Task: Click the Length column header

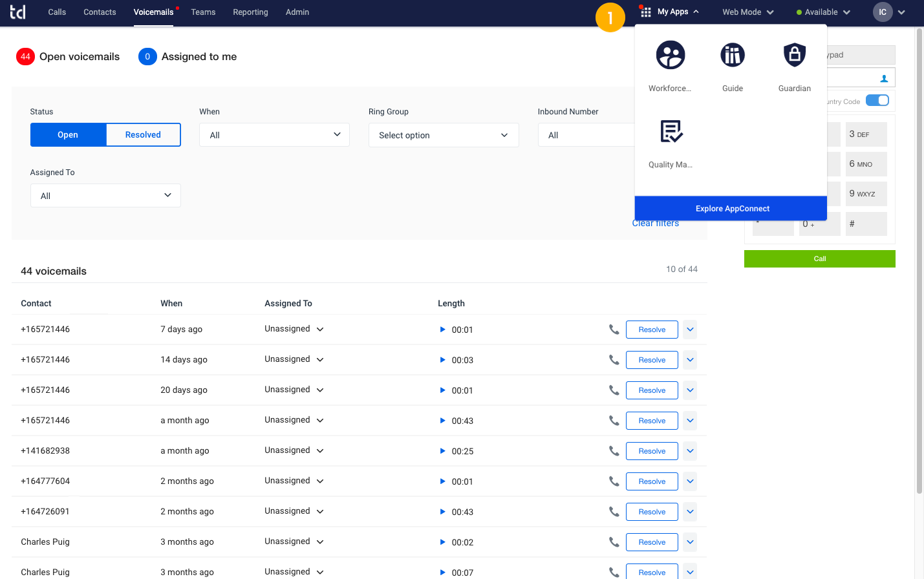Action: (x=451, y=303)
